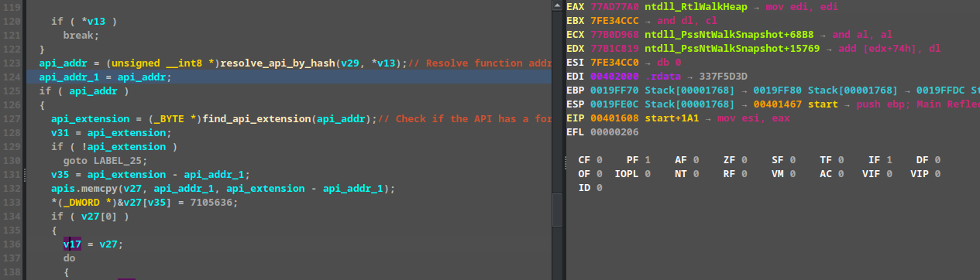Screen dimensions: 980x280
Task: Click the IOPL flag value
Action: (648, 174)
